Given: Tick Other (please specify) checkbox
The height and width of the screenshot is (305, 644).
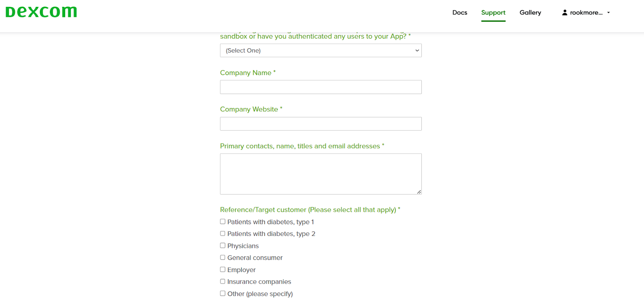Looking at the screenshot, I should pyautogui.click(x=223, y=293).
